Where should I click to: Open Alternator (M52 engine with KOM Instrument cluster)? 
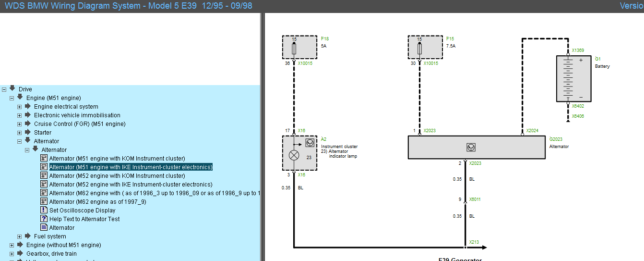pyautogui.click(x=117, y=175)
